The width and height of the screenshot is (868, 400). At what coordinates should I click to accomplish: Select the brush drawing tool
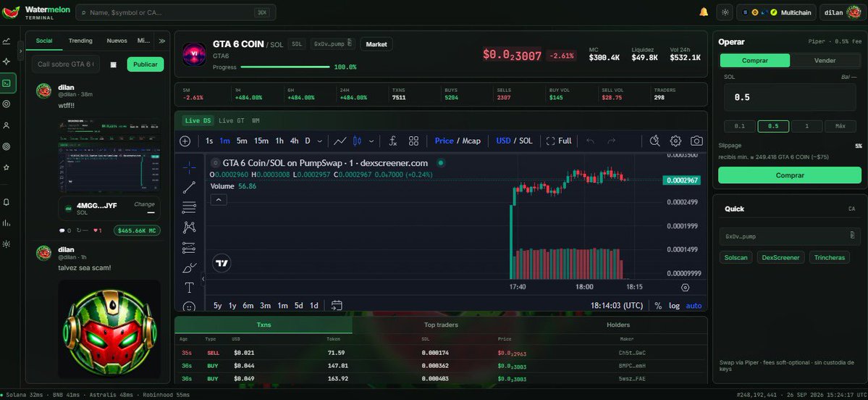tap(190, 268)
